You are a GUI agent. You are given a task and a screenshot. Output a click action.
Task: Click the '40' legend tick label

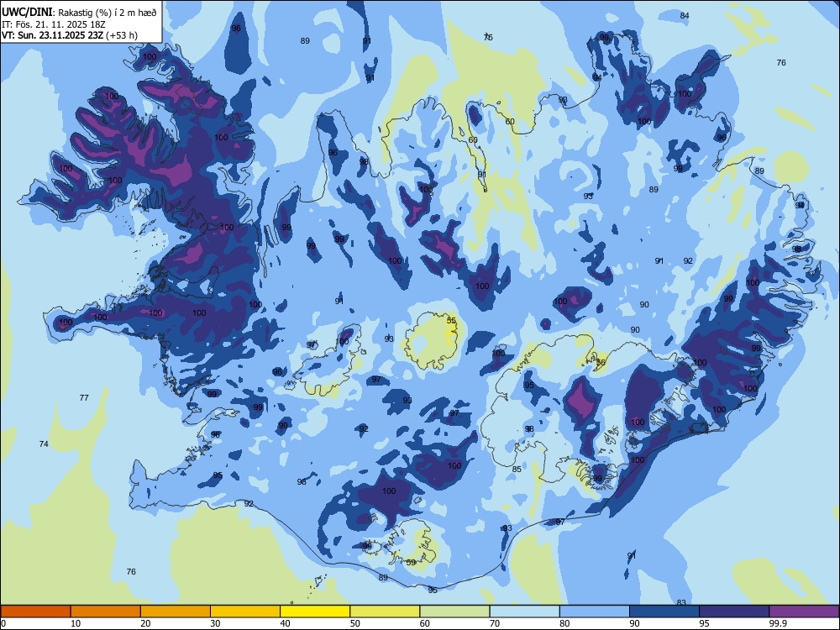tap(286, 623)
